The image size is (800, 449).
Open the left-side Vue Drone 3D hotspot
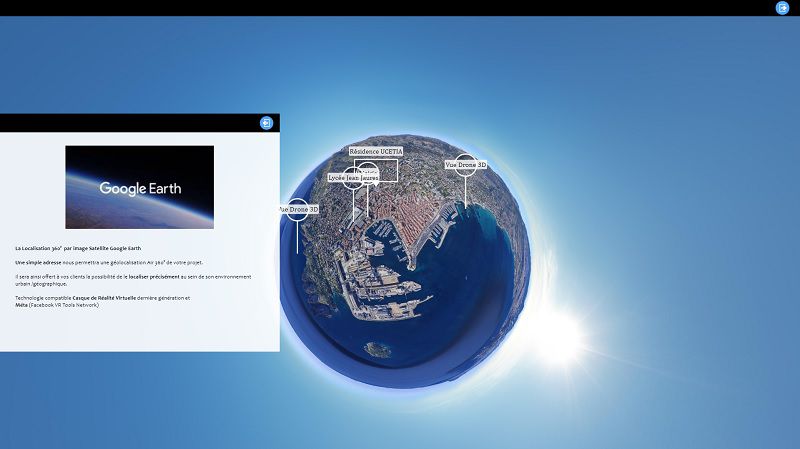[297, 209]
